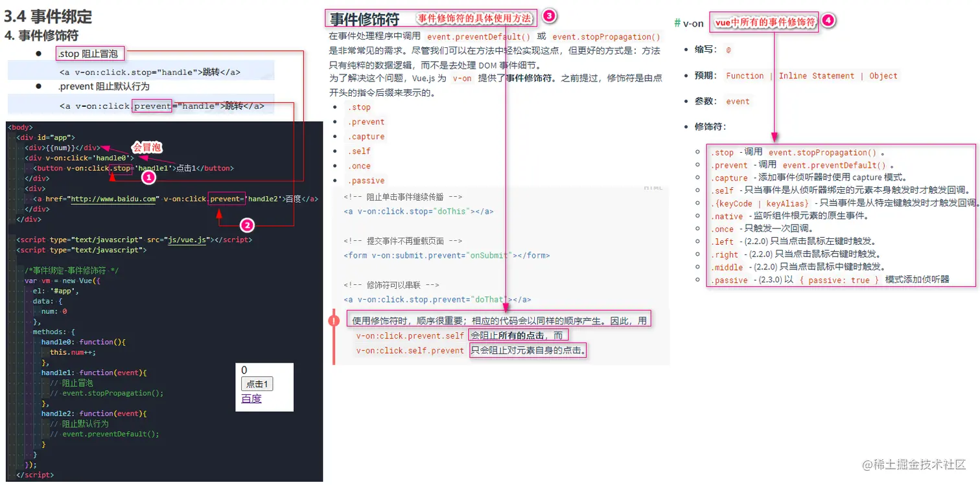This screenshot has height=485, width=980.
Task: Select the .stop modifier list item
Action: tap(359, 107)
